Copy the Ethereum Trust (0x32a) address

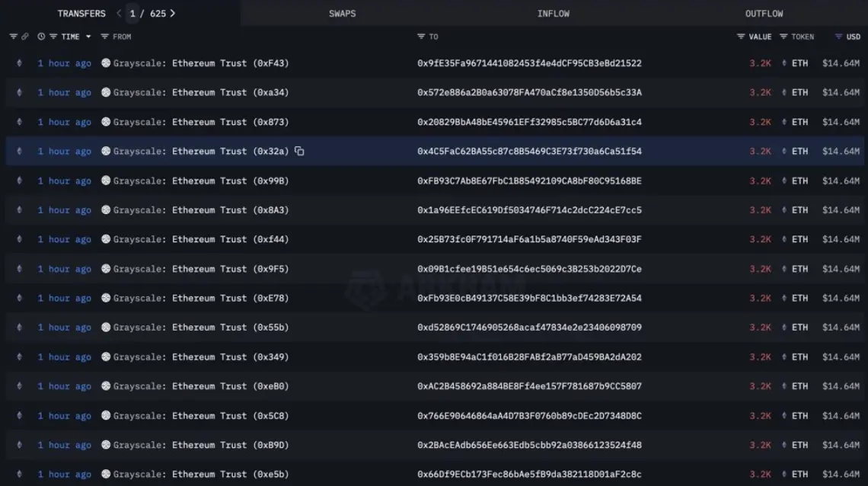(299, 151)
